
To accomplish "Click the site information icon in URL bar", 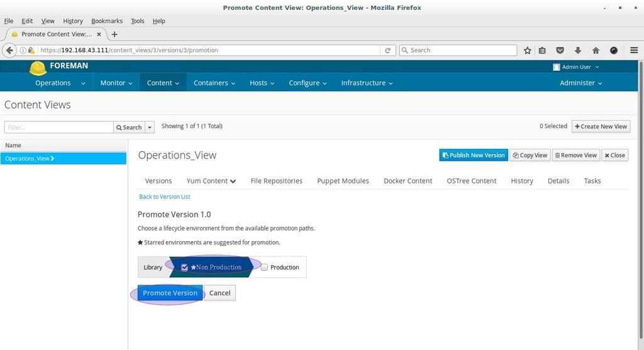I will [x=23, y=50].
